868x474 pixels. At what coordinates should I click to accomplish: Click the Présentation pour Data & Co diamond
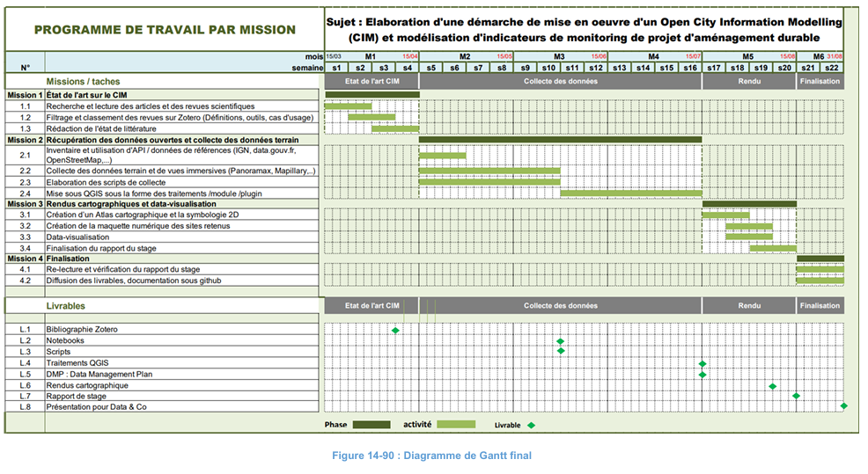pos(843,406)
